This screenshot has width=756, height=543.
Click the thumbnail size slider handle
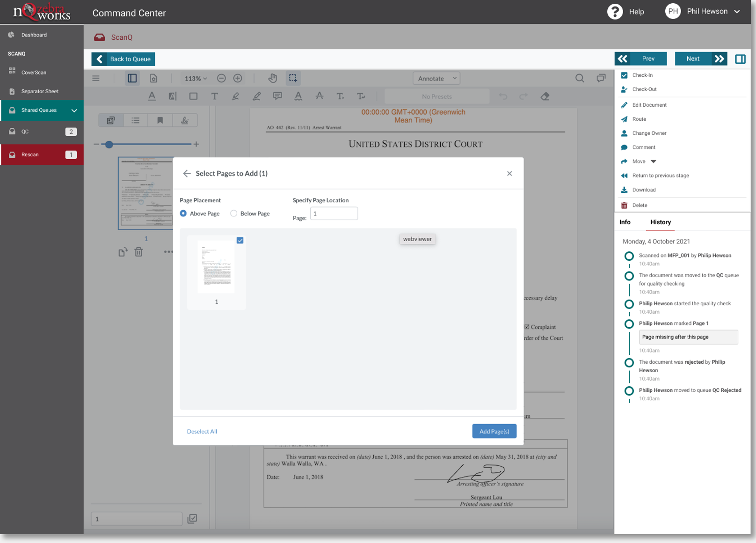point(109,145)
